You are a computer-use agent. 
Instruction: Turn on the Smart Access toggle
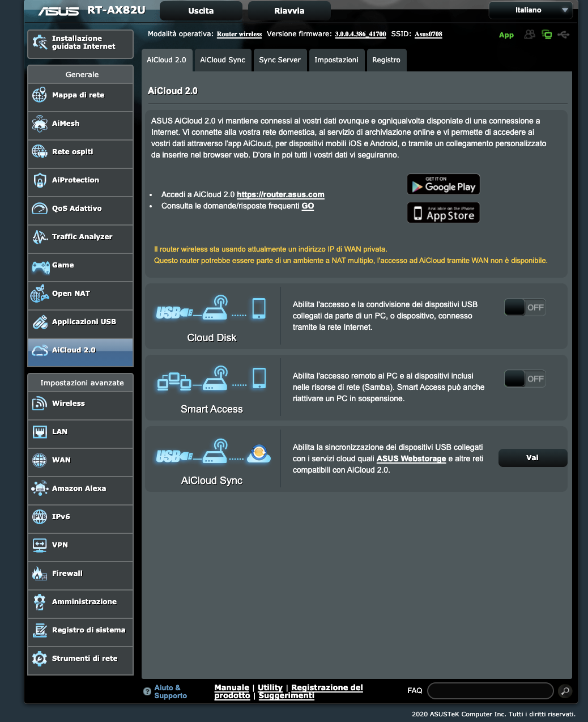pos(525,379)
